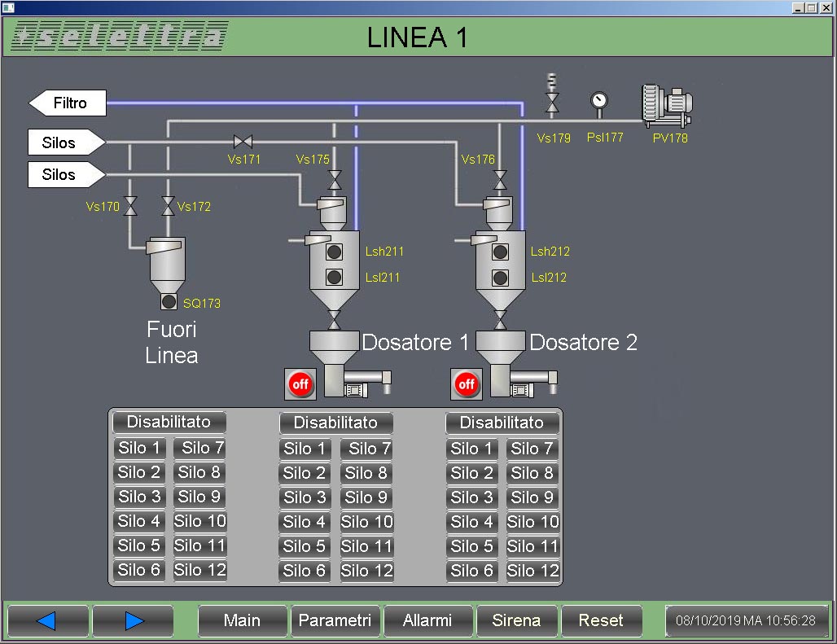Viewport: 837px width, 644px height.
Task: Toggle the Dosatore 1 off switch
Action: point(300,384)
